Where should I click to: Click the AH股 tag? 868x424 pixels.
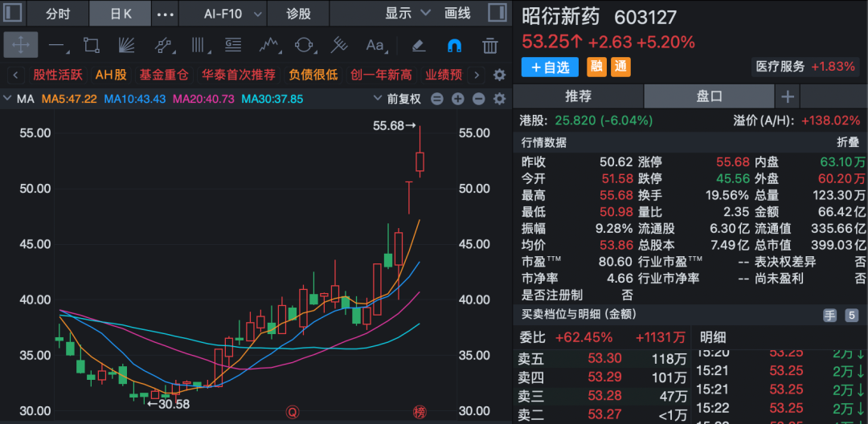(111, 75)
